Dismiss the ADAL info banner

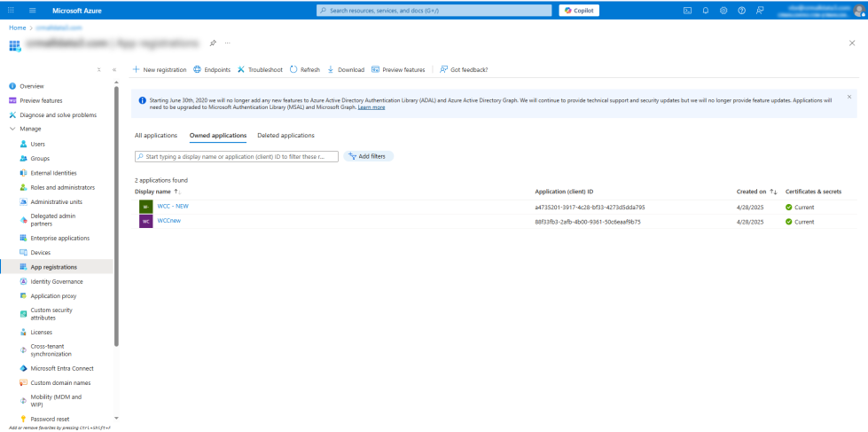849,97
